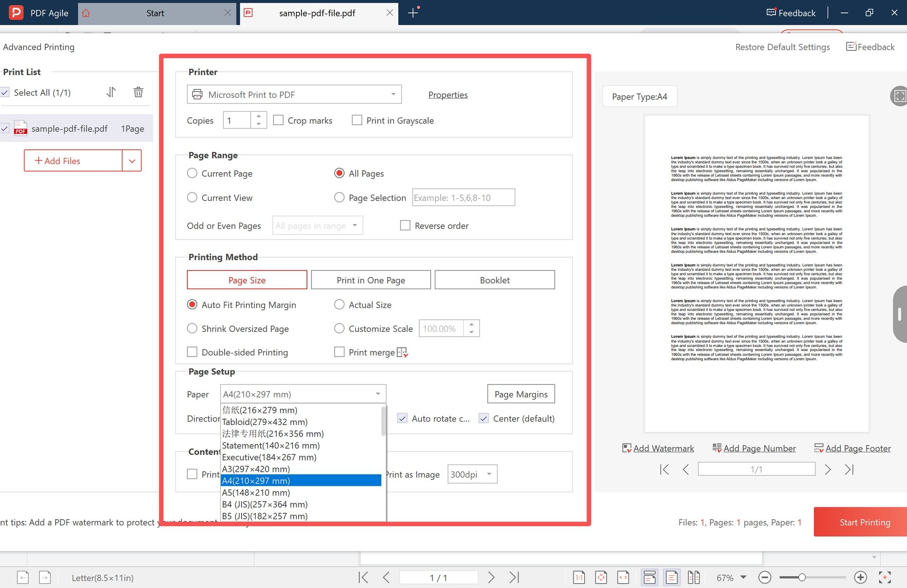
Task: Click Add Watermark link
Action: (x=658, y=448)
